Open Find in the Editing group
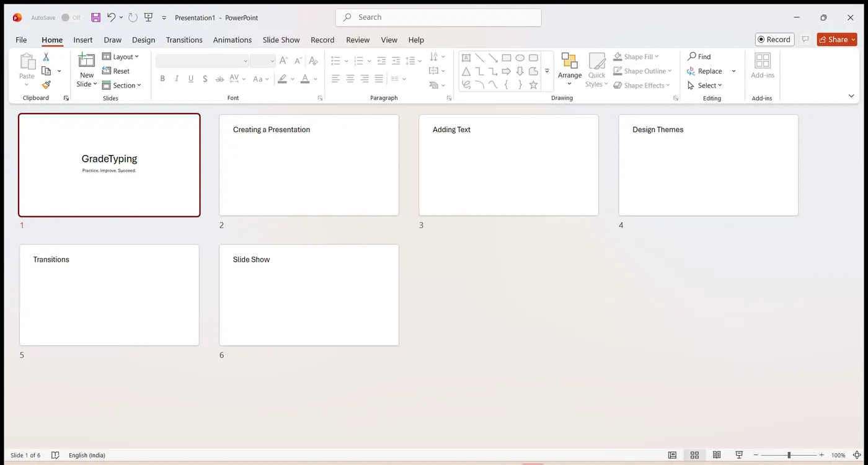Image resolution: width=868 pixels, height=465 pixels. [x=699, y=56]
